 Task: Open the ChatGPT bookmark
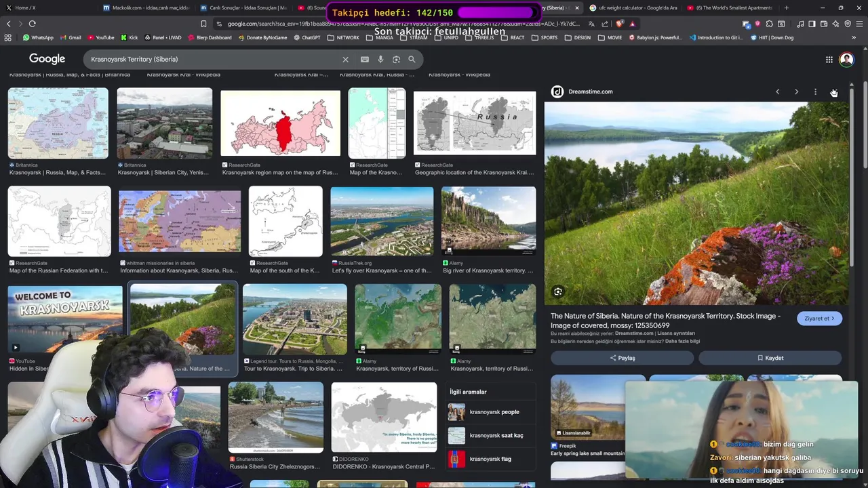[x=307, y=38]
